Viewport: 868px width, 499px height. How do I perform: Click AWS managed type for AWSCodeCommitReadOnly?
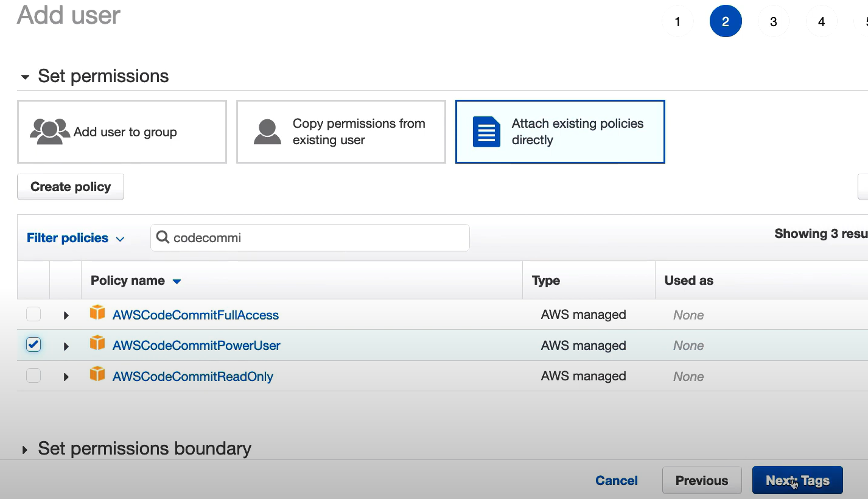point(583,376)
